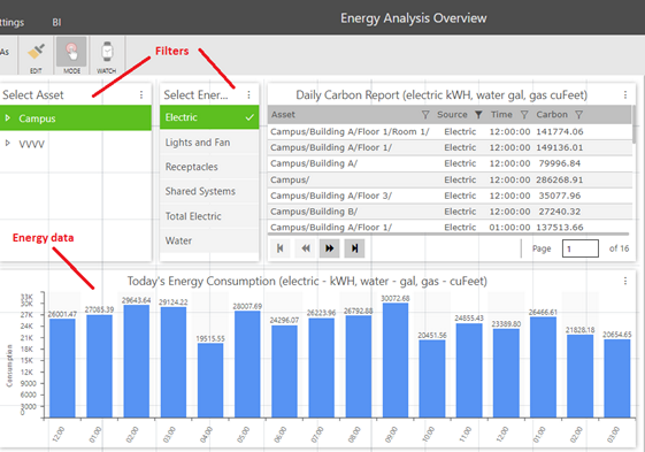Open the Daily Carbon Report options menu
This screenshot has height=452, width=645.
click(x=625, y=95)
